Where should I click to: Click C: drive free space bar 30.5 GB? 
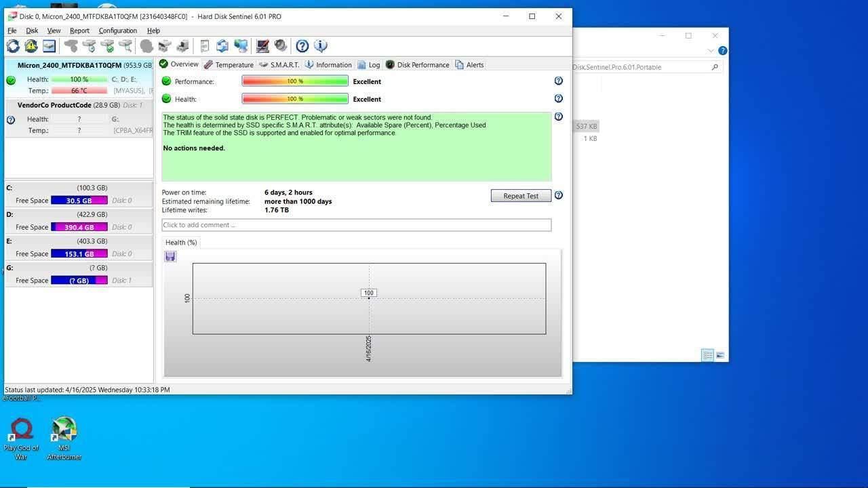point(79,201)
